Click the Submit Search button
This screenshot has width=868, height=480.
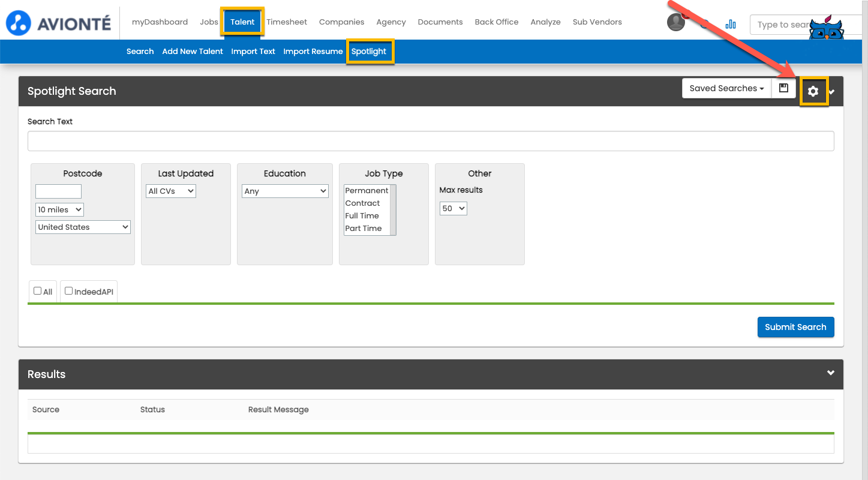[795, 327]
